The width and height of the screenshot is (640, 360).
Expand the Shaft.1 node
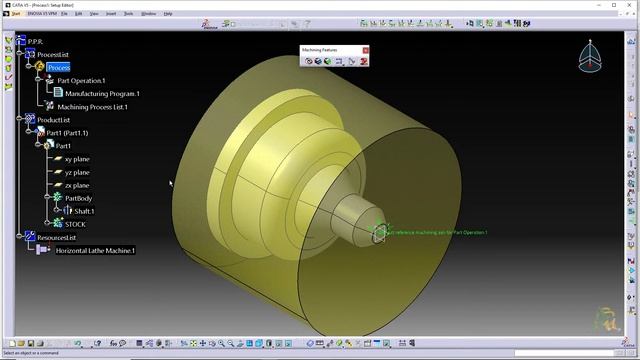57,210
